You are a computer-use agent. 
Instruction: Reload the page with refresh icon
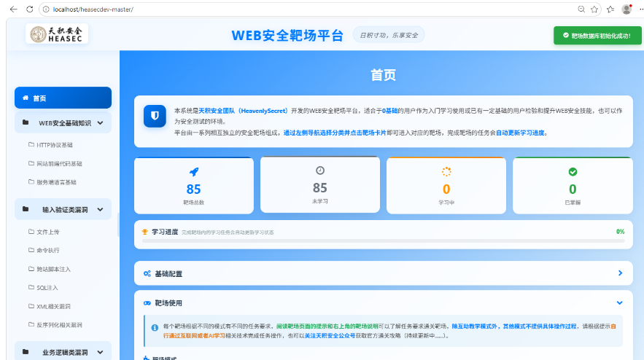pyautogui.click(x=30, y=9)
